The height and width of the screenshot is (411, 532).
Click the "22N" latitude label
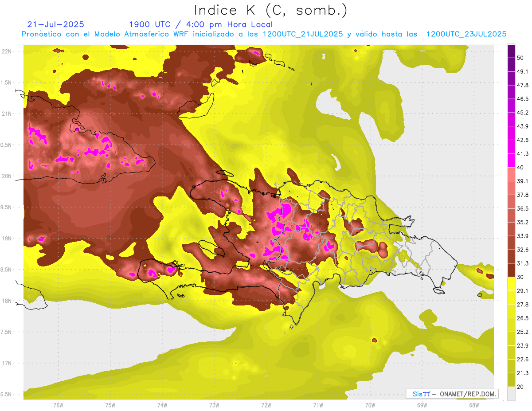[7, 51]
